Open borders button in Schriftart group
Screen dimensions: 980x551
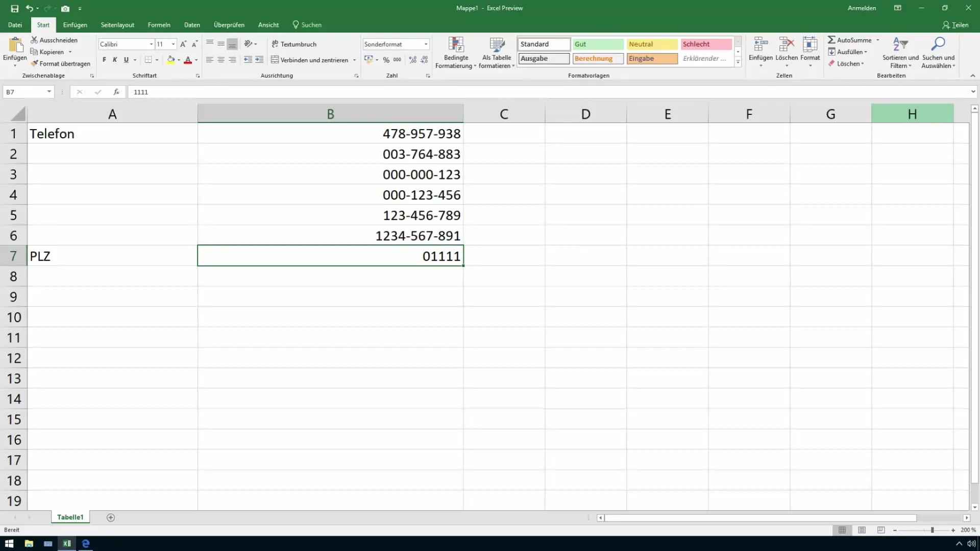point(148,60)
